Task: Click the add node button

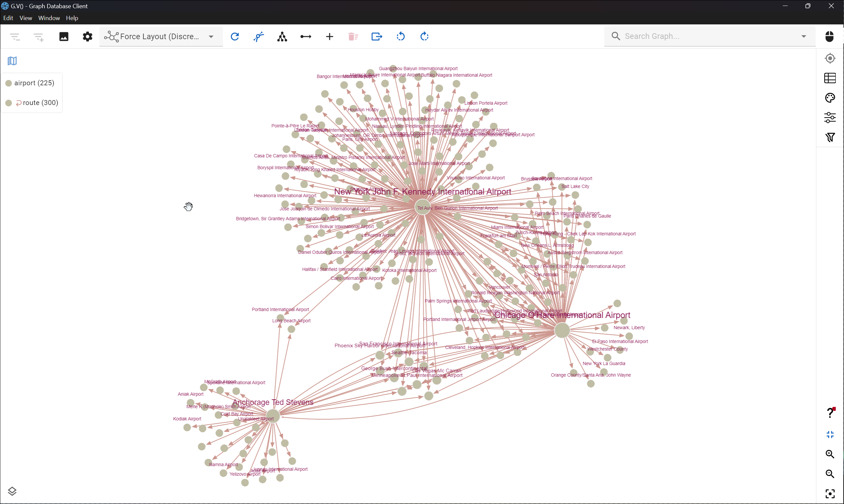Action: (329, 37)
